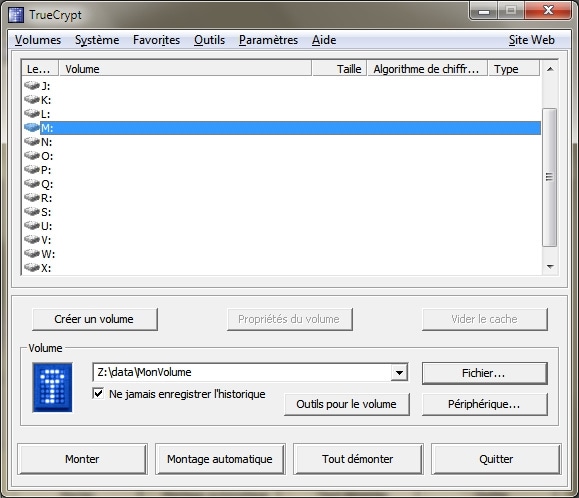Click the drive icon beside J:
The width and height of the screenshot is (579, 498).
click(32, 86)
